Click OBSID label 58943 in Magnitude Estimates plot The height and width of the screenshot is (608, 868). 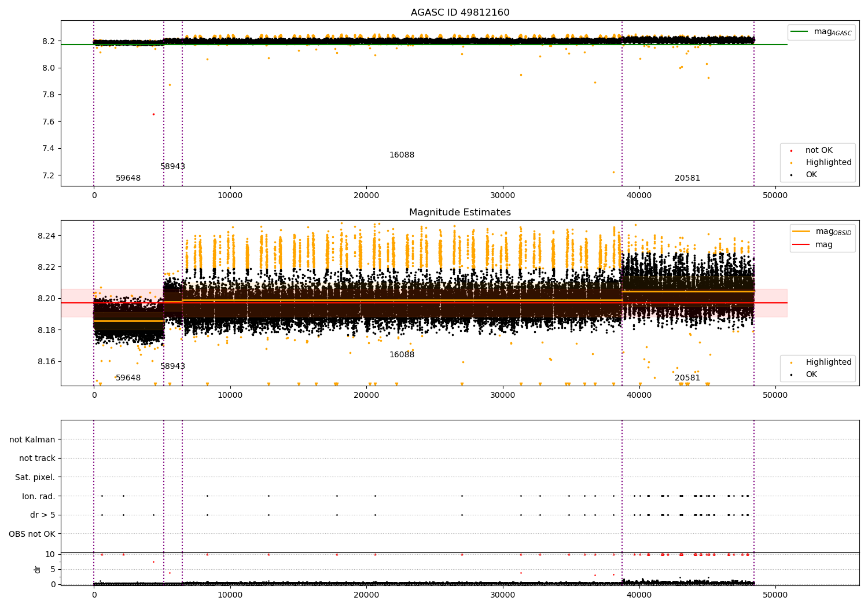(x=173, y=367)
